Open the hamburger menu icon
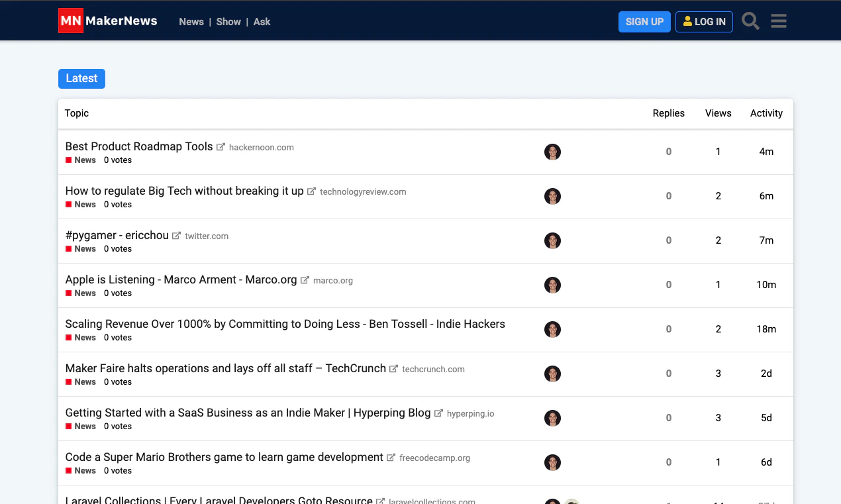This screenshot has height=504, width=841. click(x=779, y=21)
